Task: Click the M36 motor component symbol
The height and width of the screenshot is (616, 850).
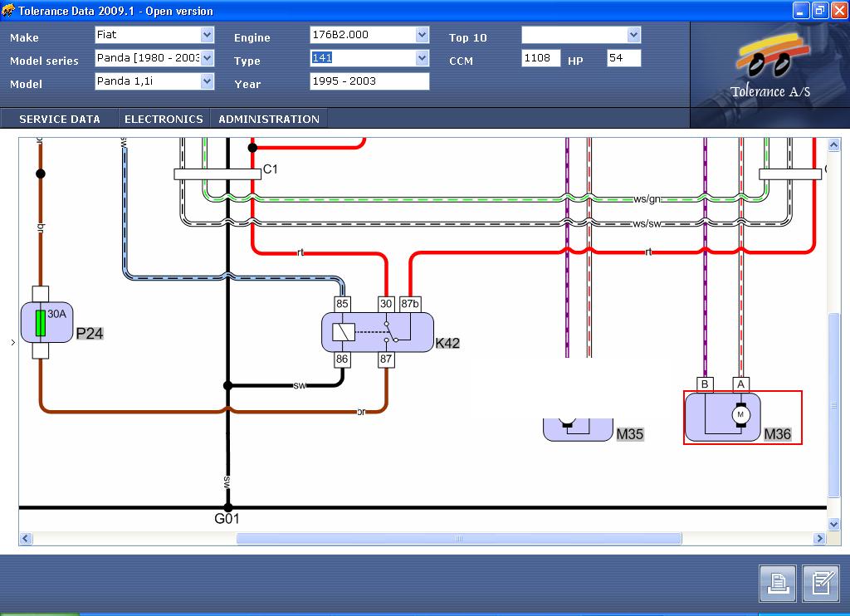Action: (x=723, y=417)
